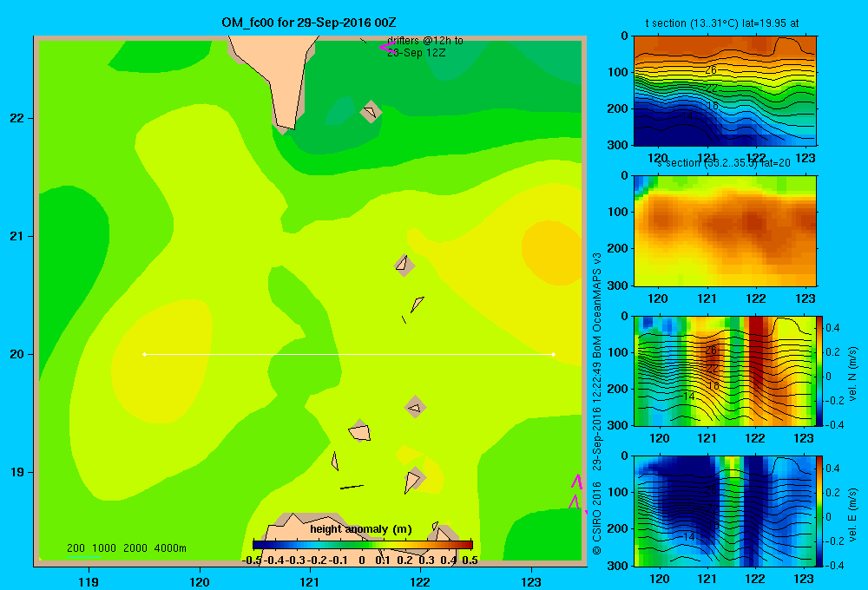Click the island near latitude 20.8 on the main map

404,265
